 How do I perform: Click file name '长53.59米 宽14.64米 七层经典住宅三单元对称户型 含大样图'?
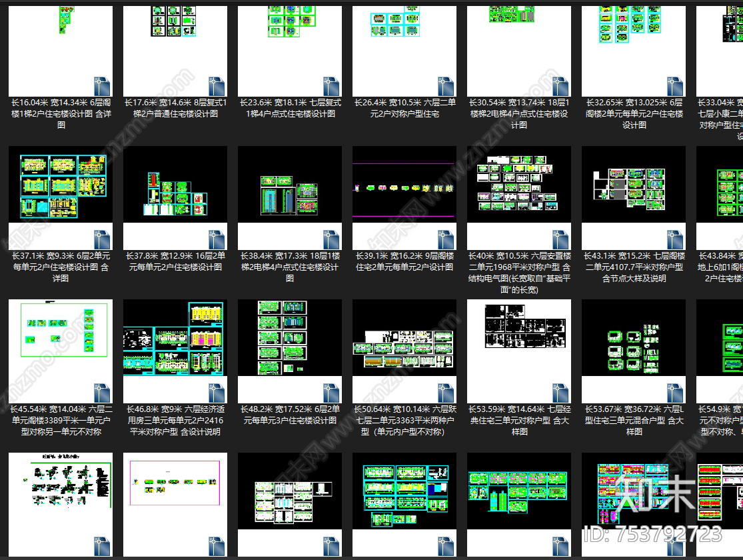[x=519, y=420]
